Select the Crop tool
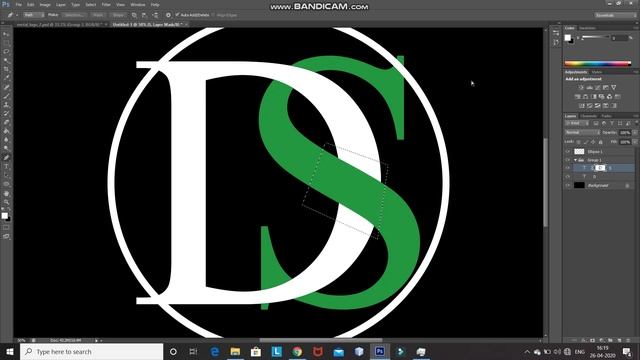 (6, 69)
